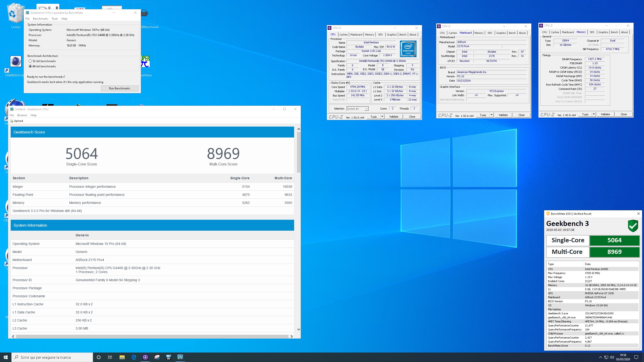This screenshot has width=644, height=362.
Task: Click the Upload icon in Geekbench results window
Action: [x=11, y=121]
